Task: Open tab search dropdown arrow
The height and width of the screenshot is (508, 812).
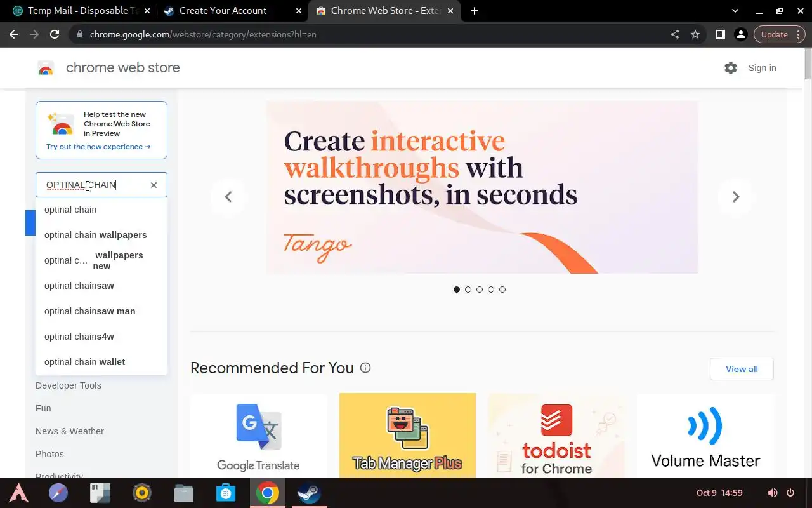Action: pos(735,11)
